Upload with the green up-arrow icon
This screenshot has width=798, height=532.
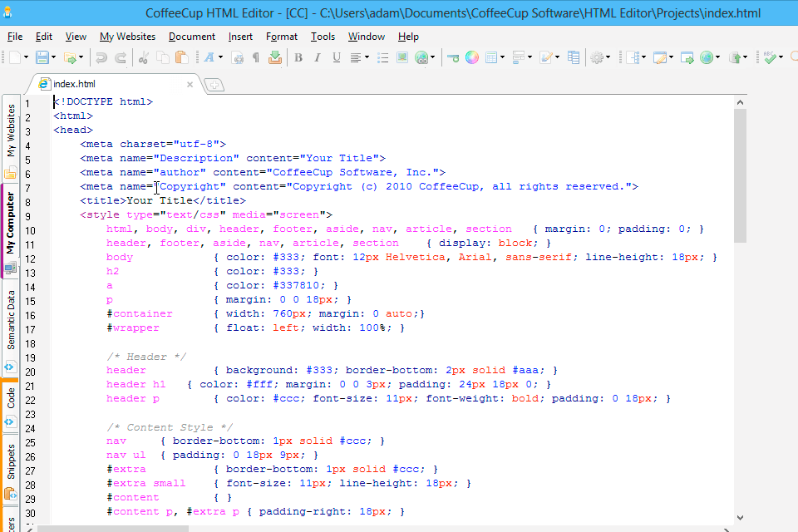point(735,57)
